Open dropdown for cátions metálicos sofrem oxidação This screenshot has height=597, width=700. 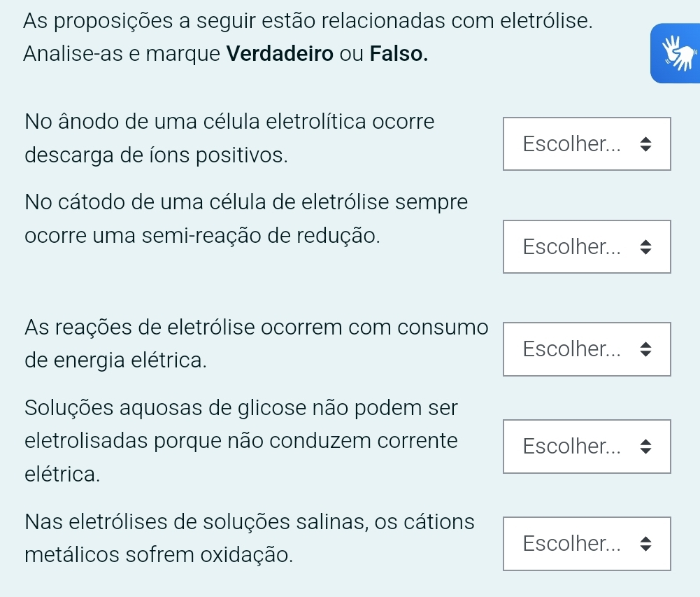(x=586, y=544)
